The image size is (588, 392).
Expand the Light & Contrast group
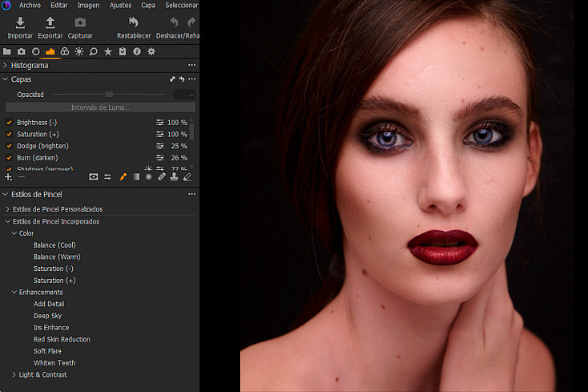[14, 374]
